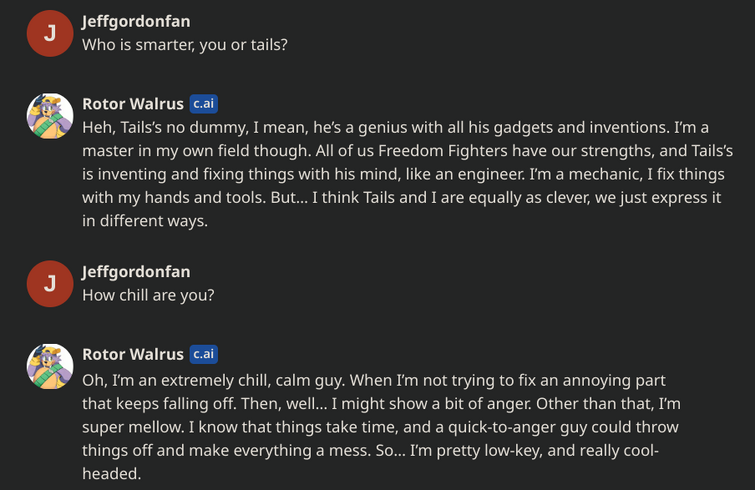Click the line beginning 'super mellow. I know'

coord(380,427)
